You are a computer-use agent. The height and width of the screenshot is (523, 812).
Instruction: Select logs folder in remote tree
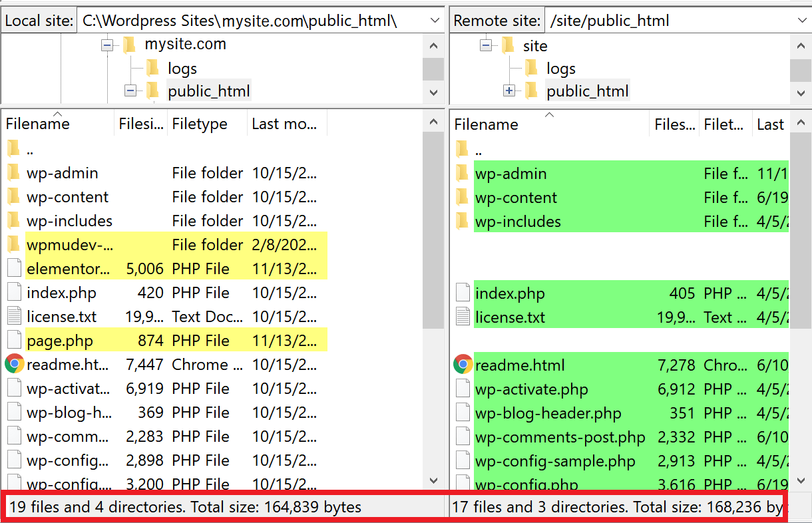(x=561, y=69)
